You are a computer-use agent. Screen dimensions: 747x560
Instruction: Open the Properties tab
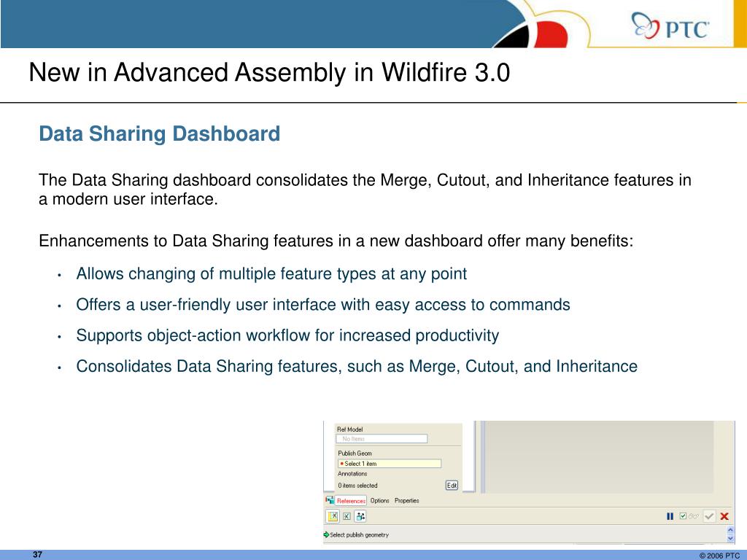[407, 500]
